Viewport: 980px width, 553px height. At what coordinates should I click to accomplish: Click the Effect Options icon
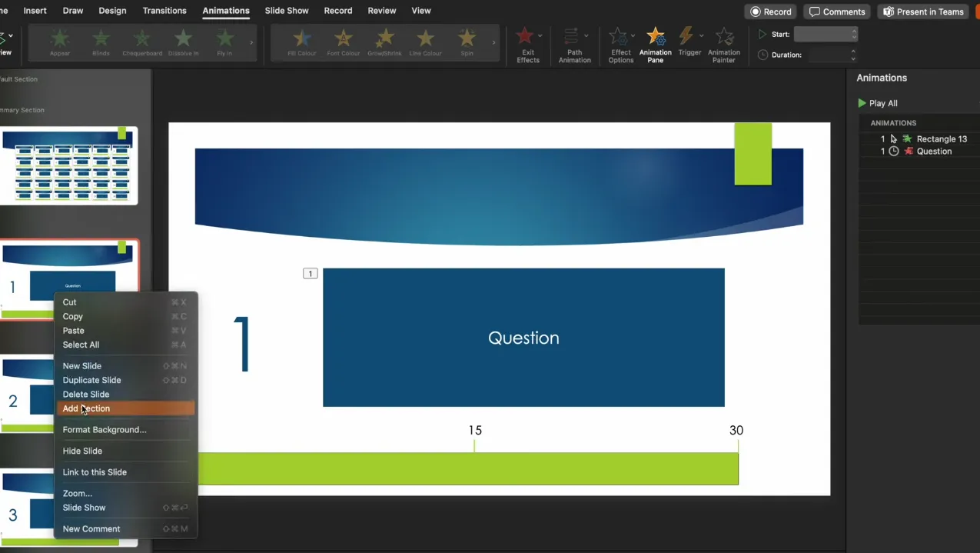619,37
